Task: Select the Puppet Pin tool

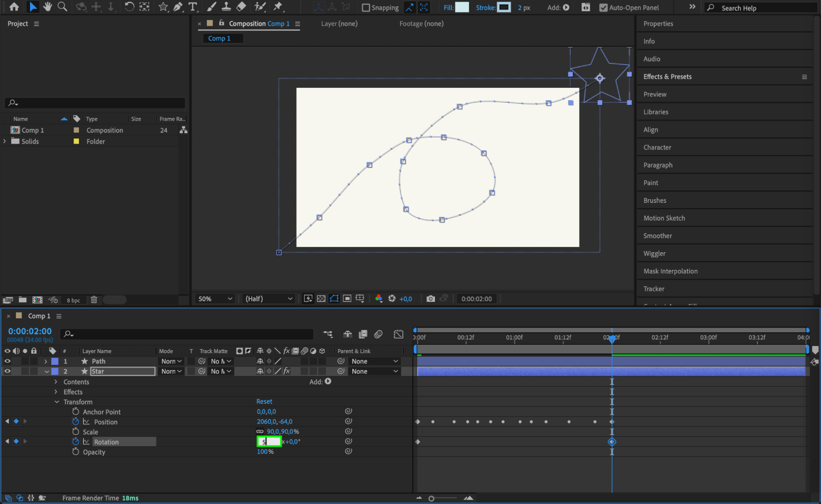Action: [278, 7]
